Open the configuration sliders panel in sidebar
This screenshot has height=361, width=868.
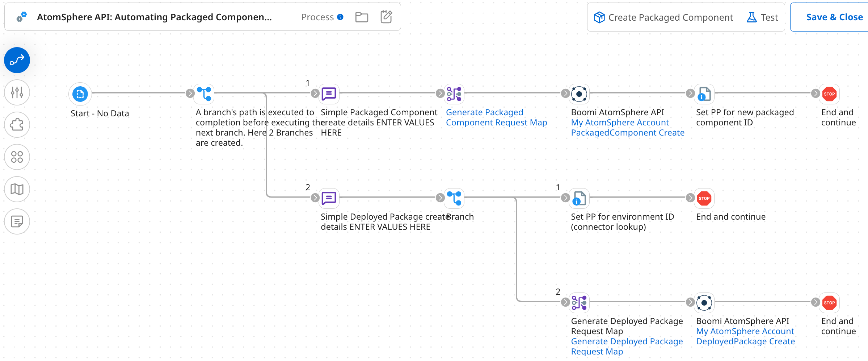click(17, 92)
